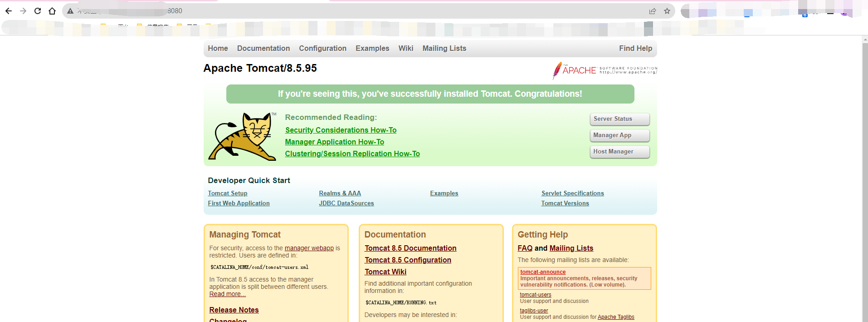Open Wiki in the nav bar

click(x=406, y=48)
